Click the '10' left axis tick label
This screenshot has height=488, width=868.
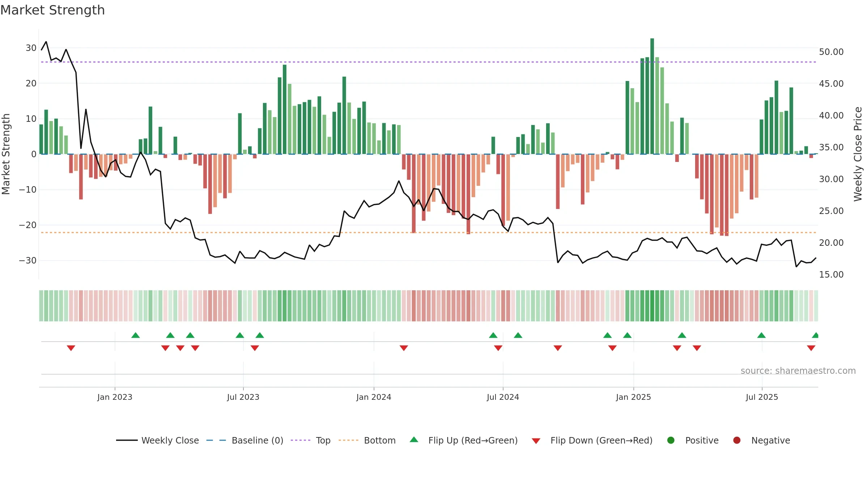point(31,119)
